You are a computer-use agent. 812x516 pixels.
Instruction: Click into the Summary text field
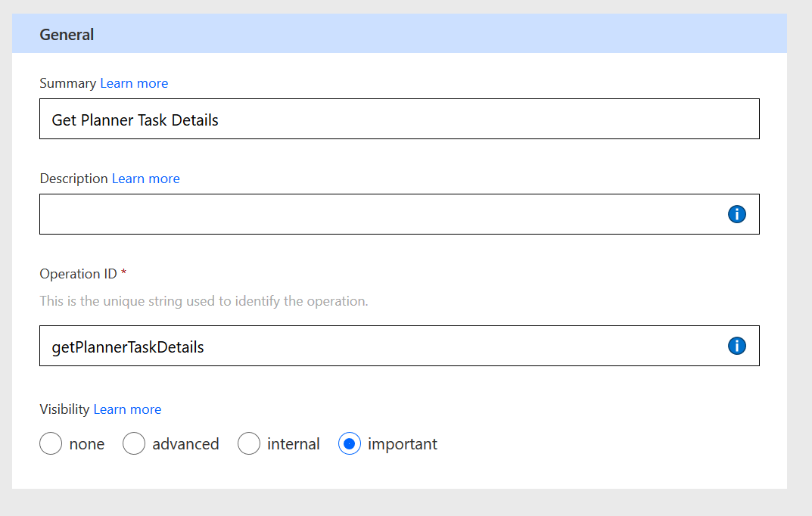pyautogui.click(x=399, y=120)
